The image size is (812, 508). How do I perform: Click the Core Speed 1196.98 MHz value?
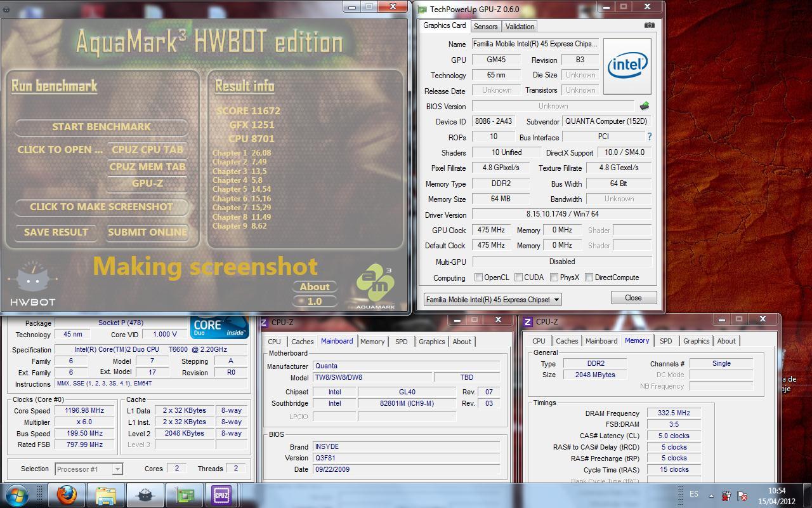[x=84, y=410]
